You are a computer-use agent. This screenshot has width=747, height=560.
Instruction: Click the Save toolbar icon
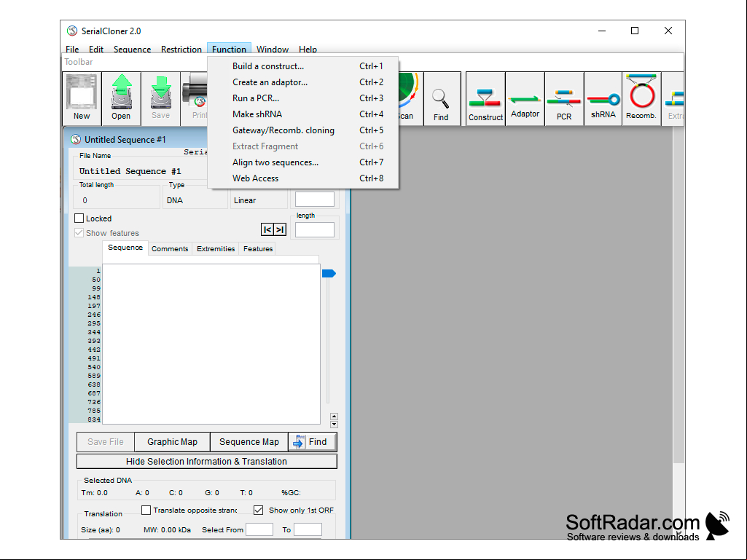(160, 98)
